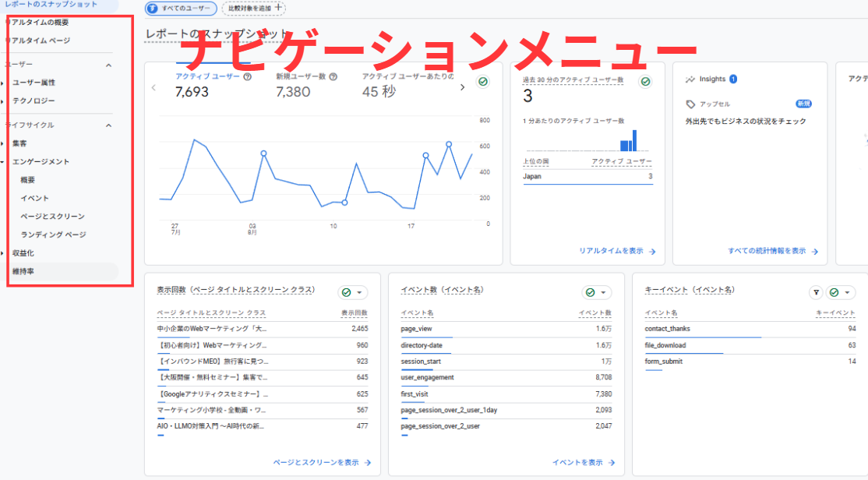Click the Insights sparkline icon
Screen dimensions: 868x480
[x=690, y=79]
